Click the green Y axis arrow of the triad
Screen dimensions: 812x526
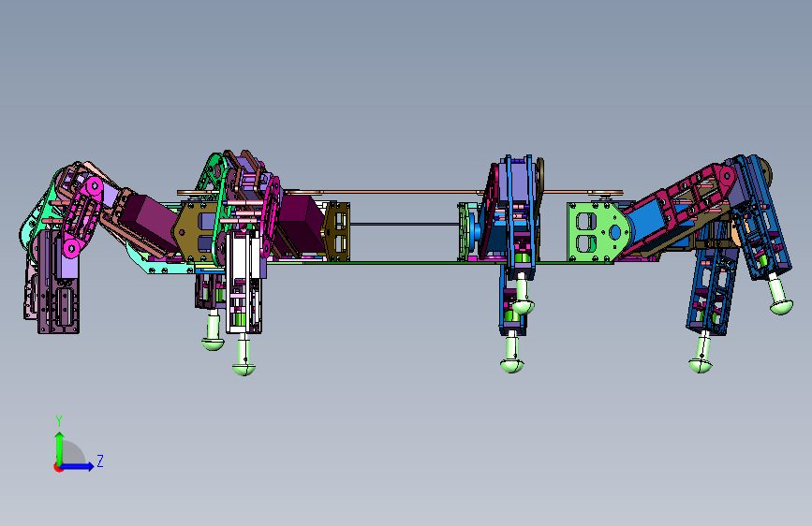click(60, 447)
